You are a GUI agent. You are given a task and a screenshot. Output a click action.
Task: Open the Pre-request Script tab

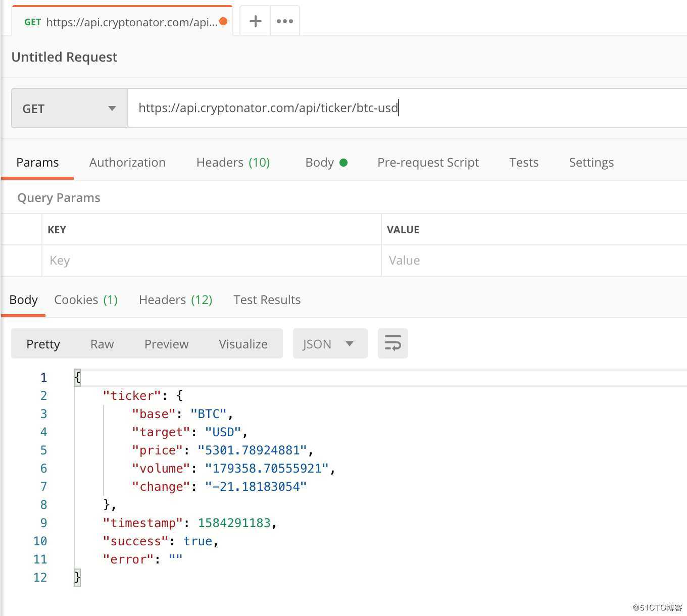(428, 163)
